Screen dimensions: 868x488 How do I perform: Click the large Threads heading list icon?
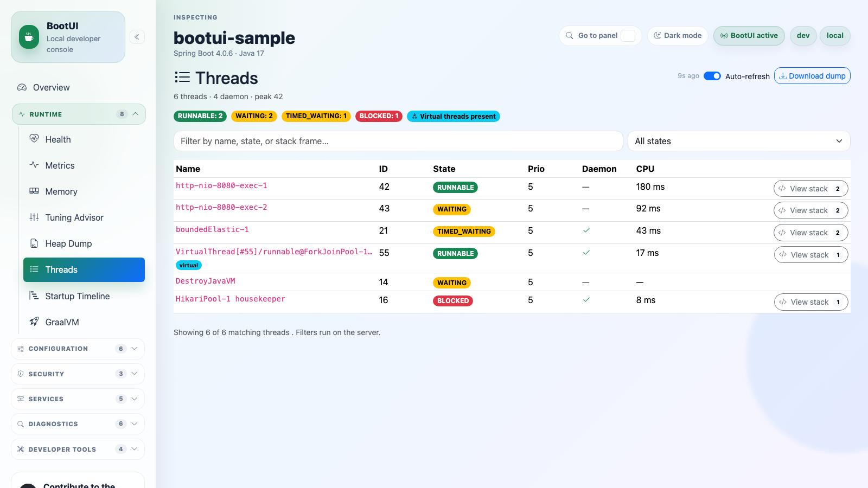tap(182, 77)
